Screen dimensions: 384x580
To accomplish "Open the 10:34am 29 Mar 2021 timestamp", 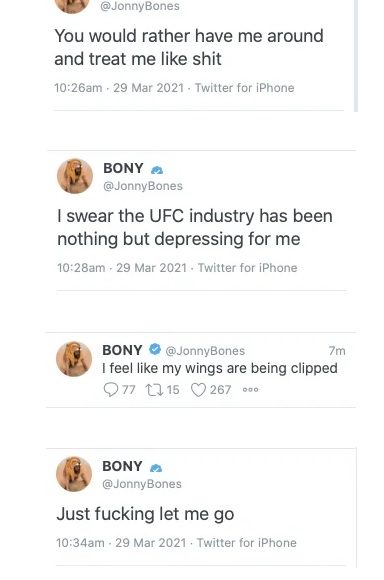I will (121, 543).
